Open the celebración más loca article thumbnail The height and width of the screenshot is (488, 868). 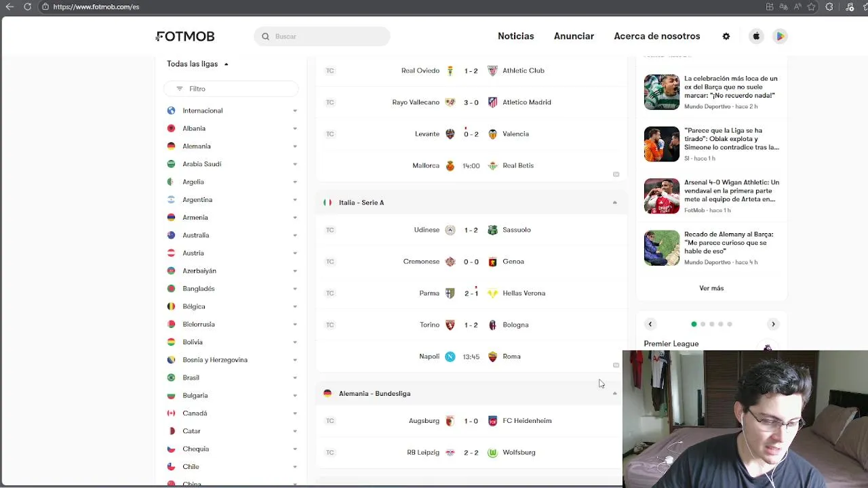click(x=662, y=92)
